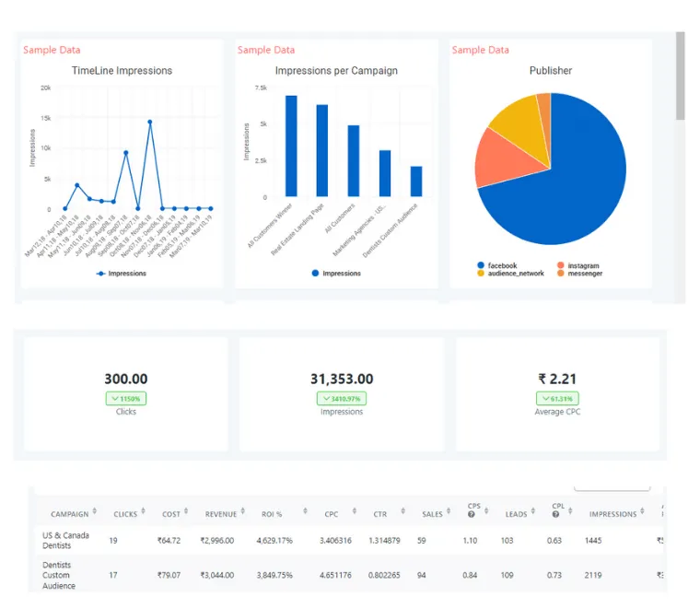Sort table by the CAMPAIGN column arrows

[x=95, y=510]
